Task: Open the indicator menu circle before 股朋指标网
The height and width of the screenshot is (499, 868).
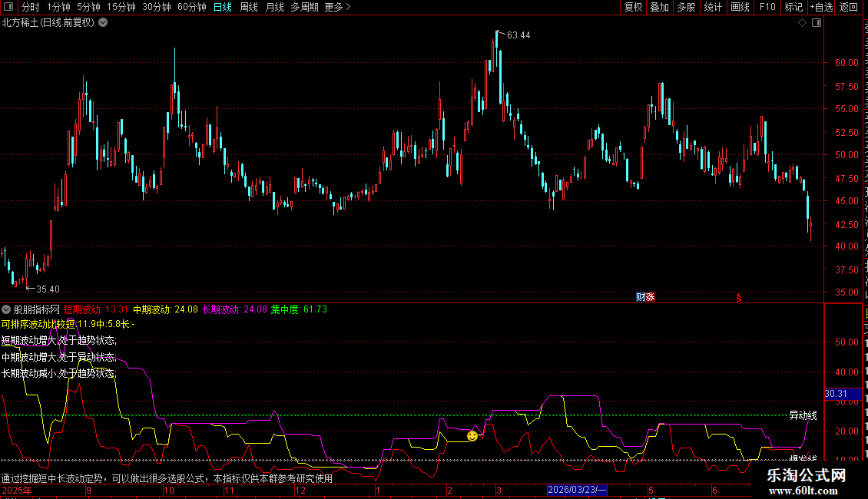Action: tap(6, 309)
